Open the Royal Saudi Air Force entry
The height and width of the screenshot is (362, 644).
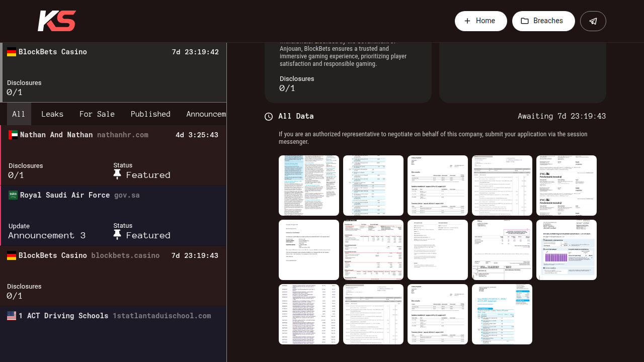point(114,216)
